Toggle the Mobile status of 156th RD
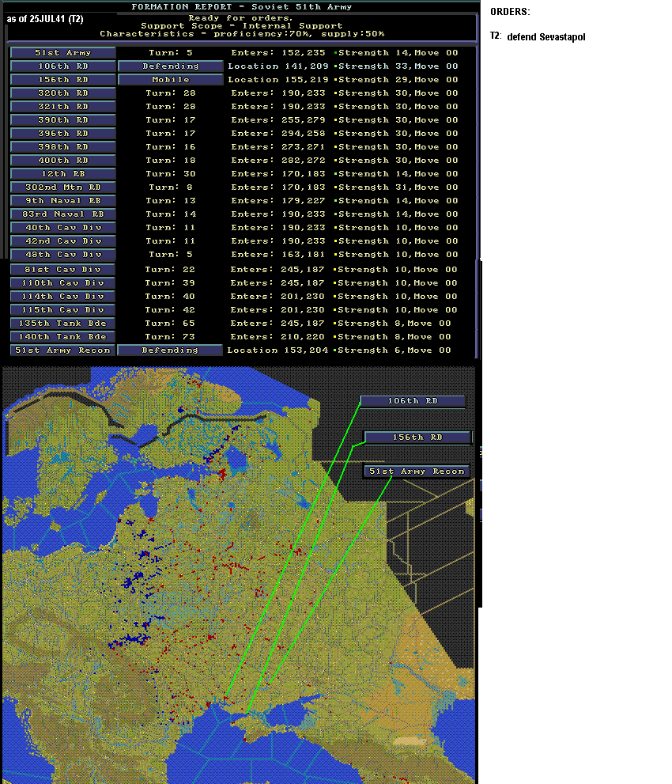The height and width of the screenshot is (784, 672). coord(171,79)
